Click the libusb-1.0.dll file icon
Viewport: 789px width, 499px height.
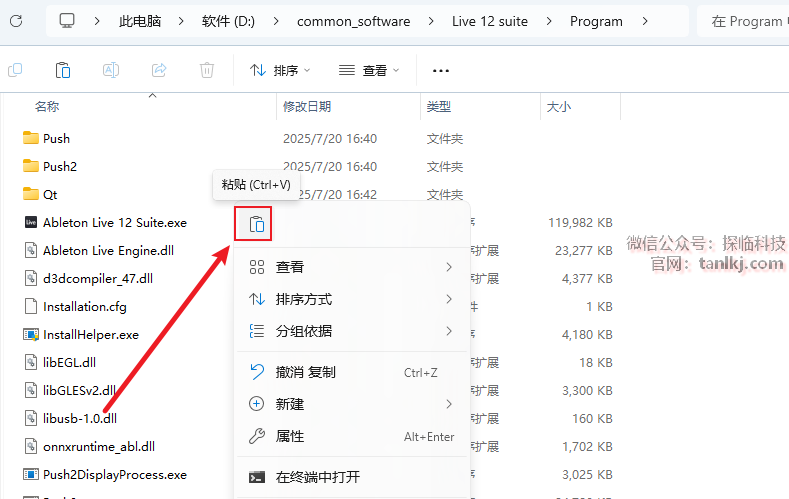pyautogui.click(x=31, y=418)
